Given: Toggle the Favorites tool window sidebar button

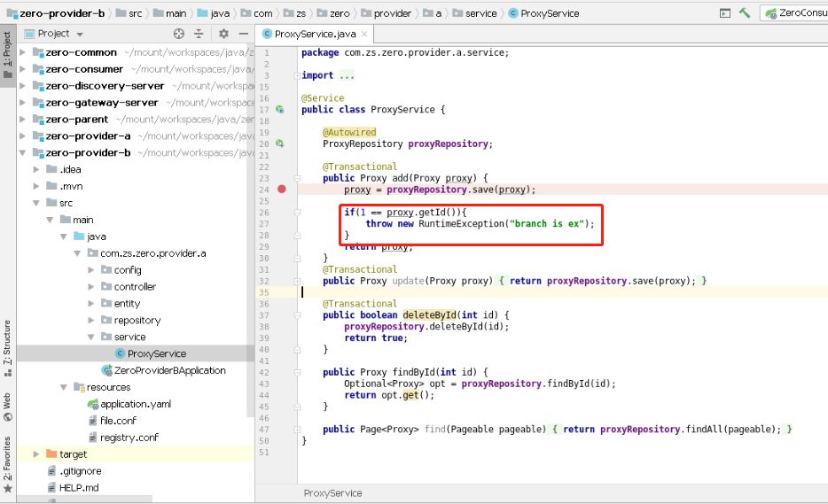Looking at the screenshot, I should (7, 464).
